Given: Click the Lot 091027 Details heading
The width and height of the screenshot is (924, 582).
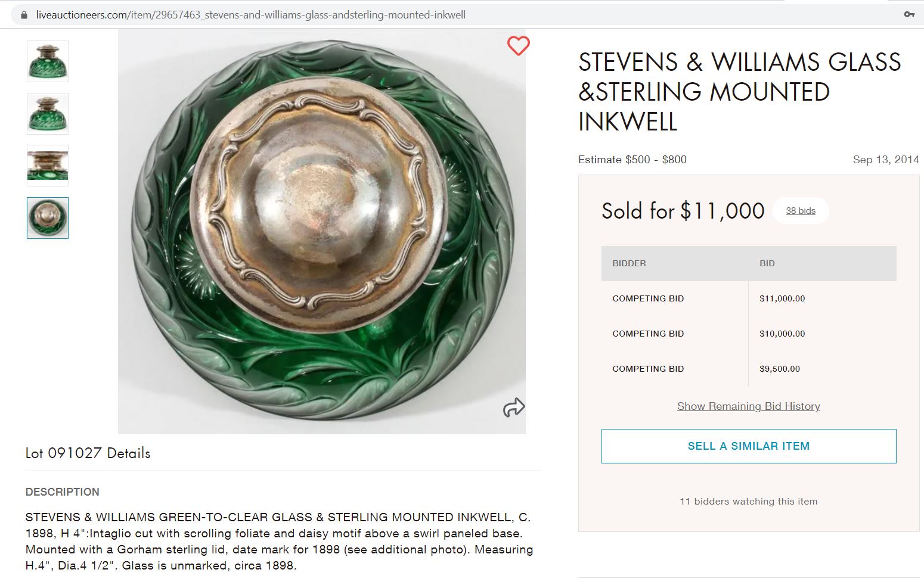Looking at the screenshot, I should [88, 453].
